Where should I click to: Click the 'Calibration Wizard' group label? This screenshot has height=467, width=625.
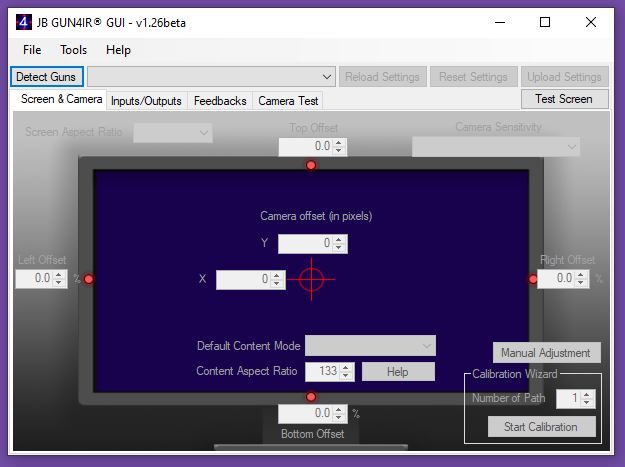pos(515,374)
